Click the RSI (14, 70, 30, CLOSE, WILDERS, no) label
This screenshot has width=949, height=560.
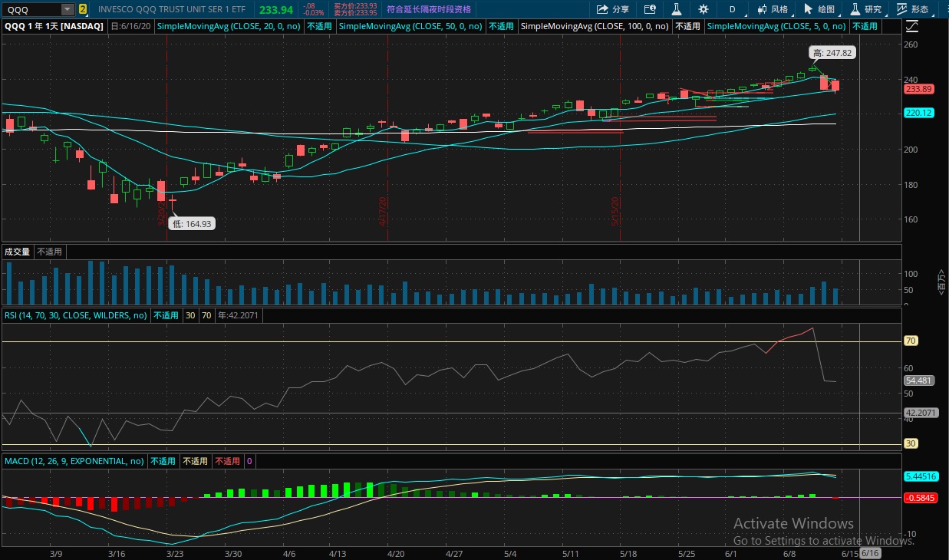(x=75, y=315)
